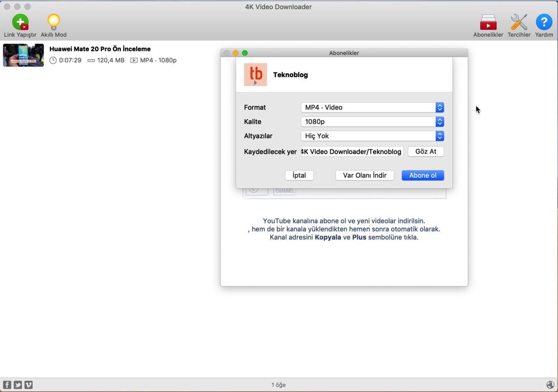This screenshot has width=558, height=392.
Task: Zoom the Abonelikler window with green button
Action: tap(245, 53)
